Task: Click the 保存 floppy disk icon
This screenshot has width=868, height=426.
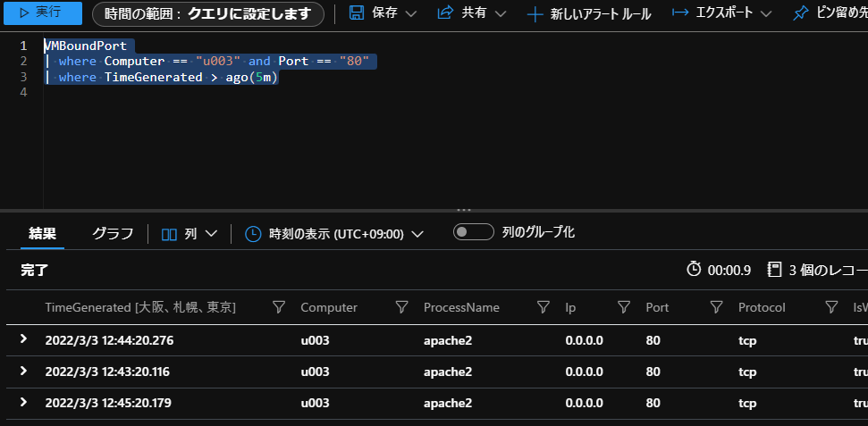Action: (x=357, y=13)
